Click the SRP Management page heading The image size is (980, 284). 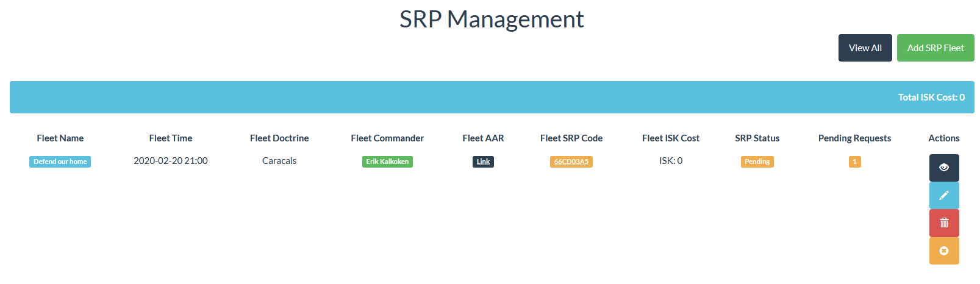click(x=491, y=20)
